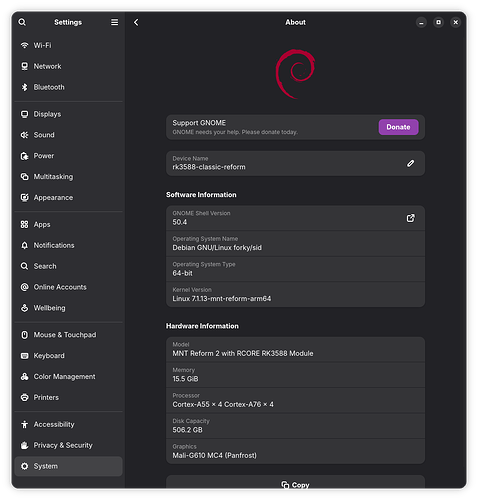Click "MNT Reform 2 with RCORE RK3588 Module"
This screenshot has height=500, width=477.
[243, 353]
